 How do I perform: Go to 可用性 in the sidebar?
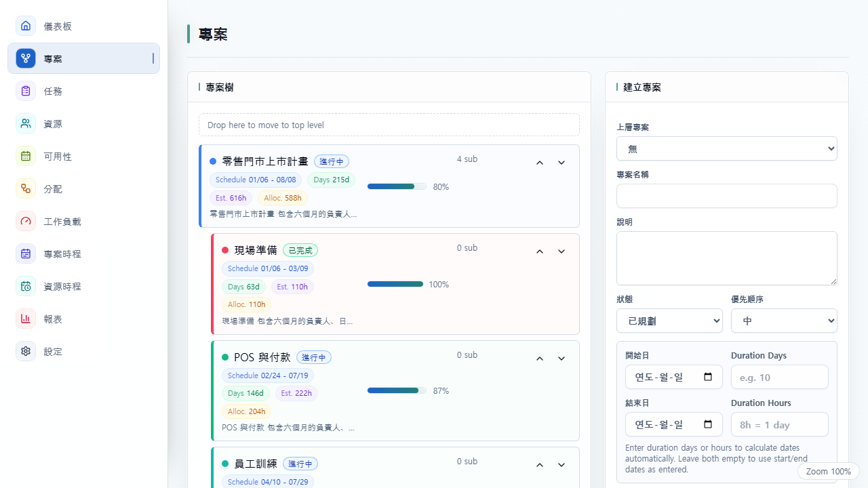[x=84, y=156]
